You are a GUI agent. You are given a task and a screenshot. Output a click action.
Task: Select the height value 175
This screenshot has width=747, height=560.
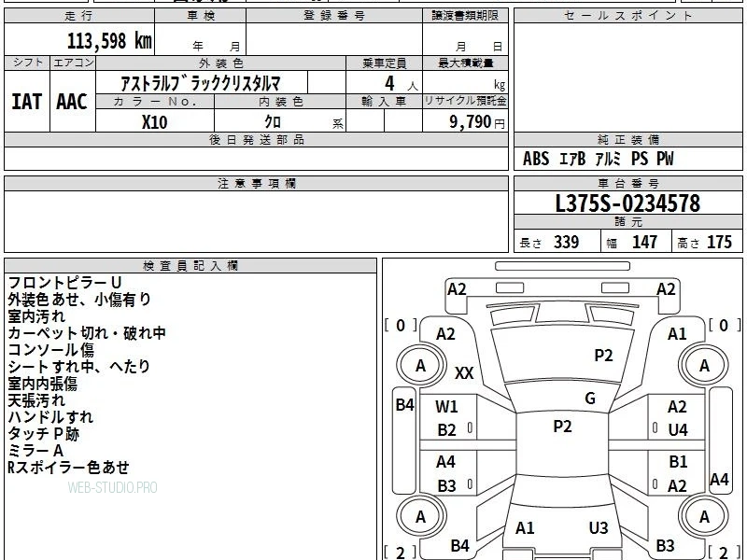719,242
